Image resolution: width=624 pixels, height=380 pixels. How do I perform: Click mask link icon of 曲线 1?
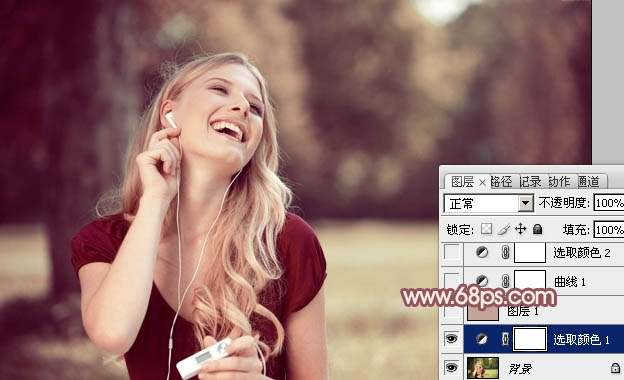click(x=505, y=281)
